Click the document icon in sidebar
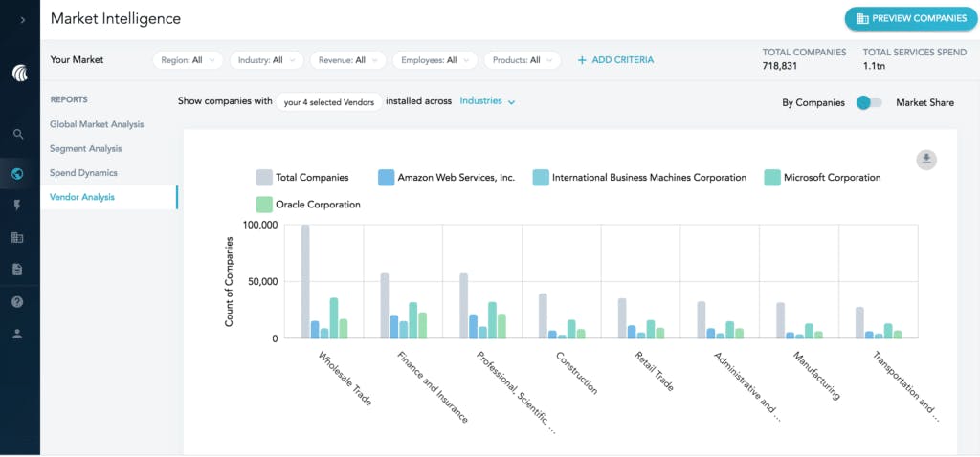Screen dimensions: 980x457 point(18,270)
